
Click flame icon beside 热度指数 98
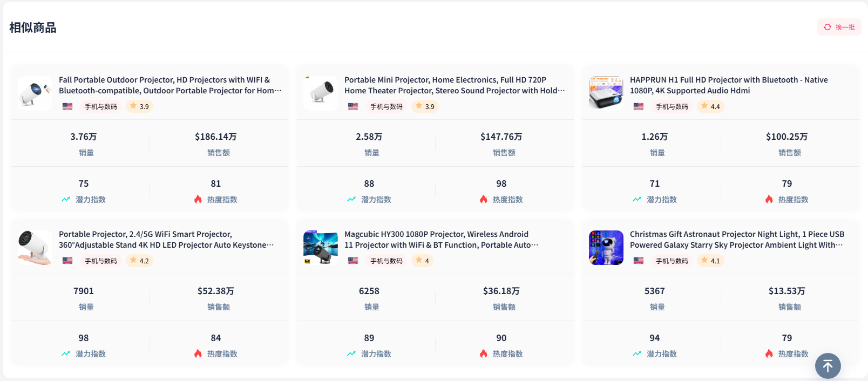(484, 199)
